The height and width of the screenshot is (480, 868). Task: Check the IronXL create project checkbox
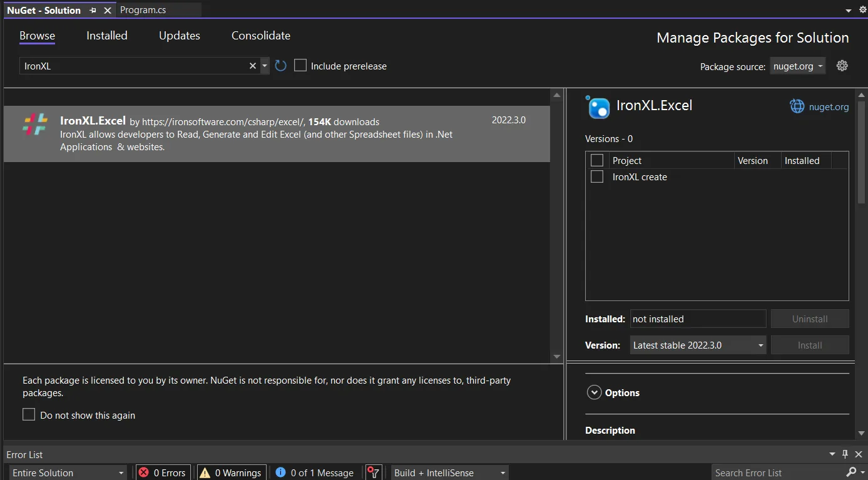[x=597, y=177]
